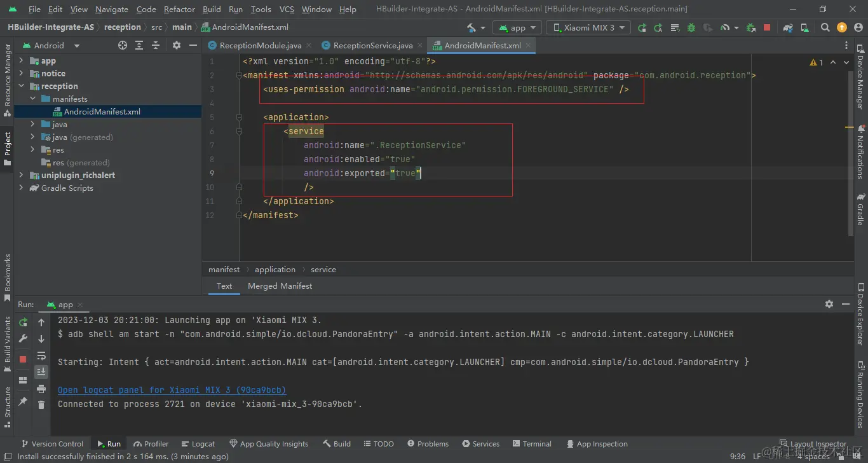Open the app run configuration dropdown
The image size is (868, 463).
517,28
